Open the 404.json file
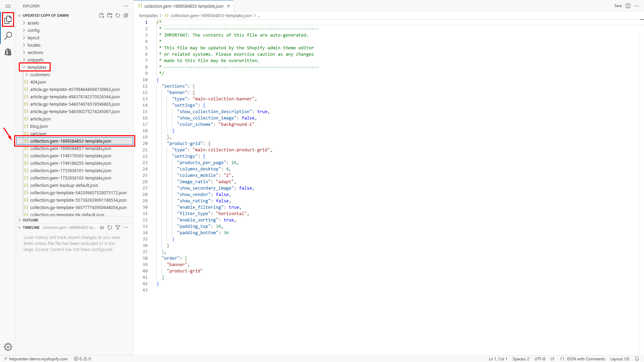Screen dimensions: 644x362 (x=38, y=82)
